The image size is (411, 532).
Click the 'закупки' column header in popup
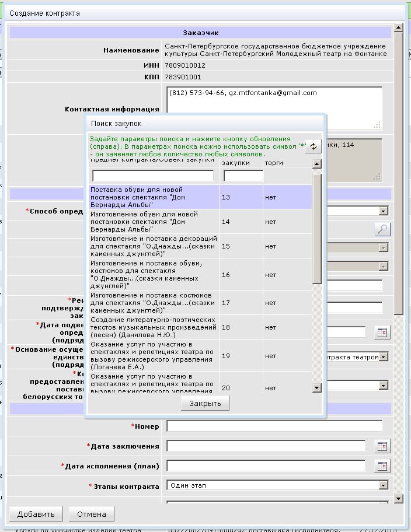(x=236, y=163)
